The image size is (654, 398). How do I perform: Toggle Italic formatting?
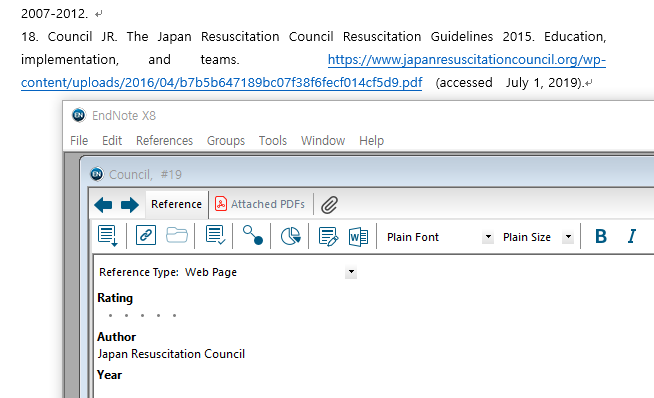(x=632, y=236)
